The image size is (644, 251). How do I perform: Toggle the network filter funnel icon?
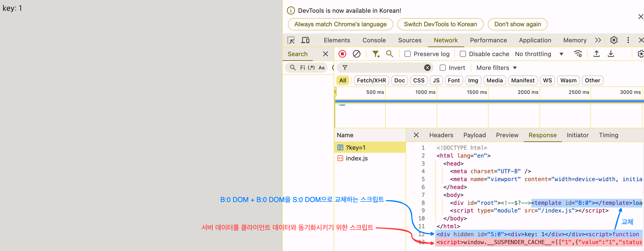[376, 54]
